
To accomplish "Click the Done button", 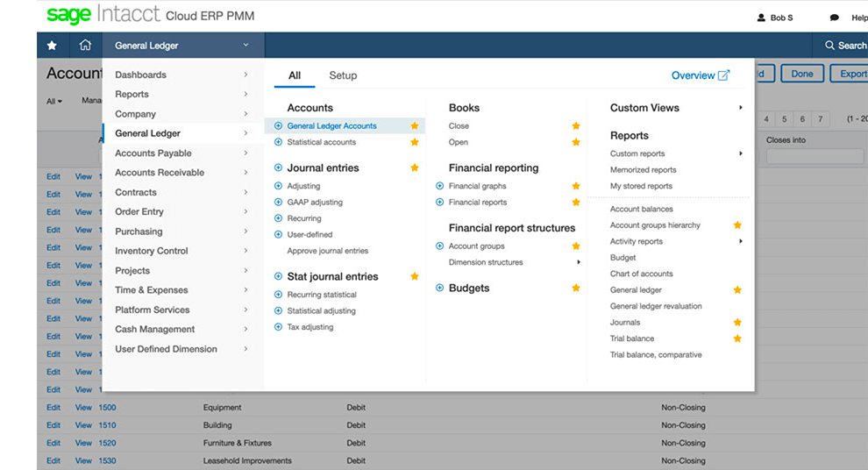I will [801, 74].
